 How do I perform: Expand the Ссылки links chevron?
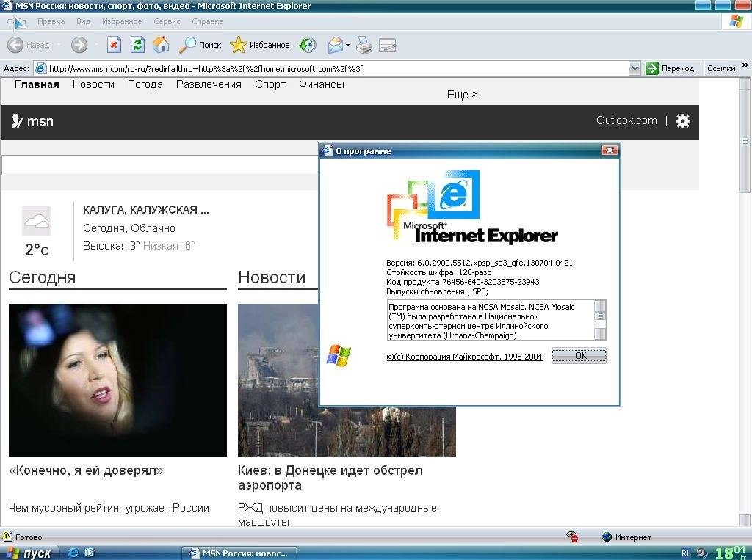pyautogui.click(x=745, y=65)
